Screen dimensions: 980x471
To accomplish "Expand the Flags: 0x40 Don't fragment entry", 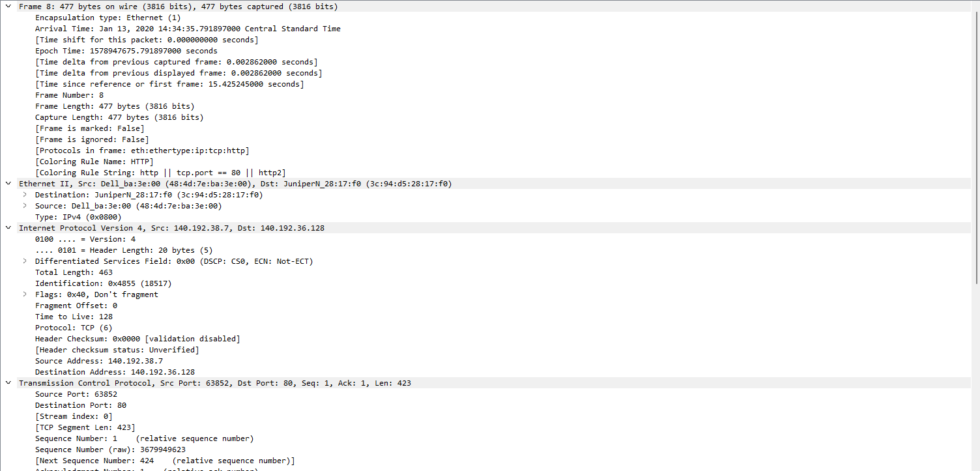I will [x=25, y=294].
